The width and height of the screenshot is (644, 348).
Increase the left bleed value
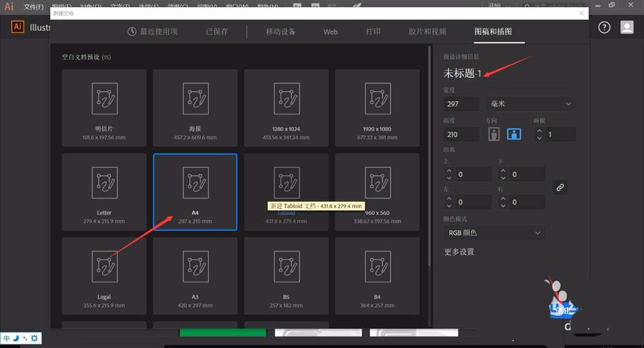point(449,199)
